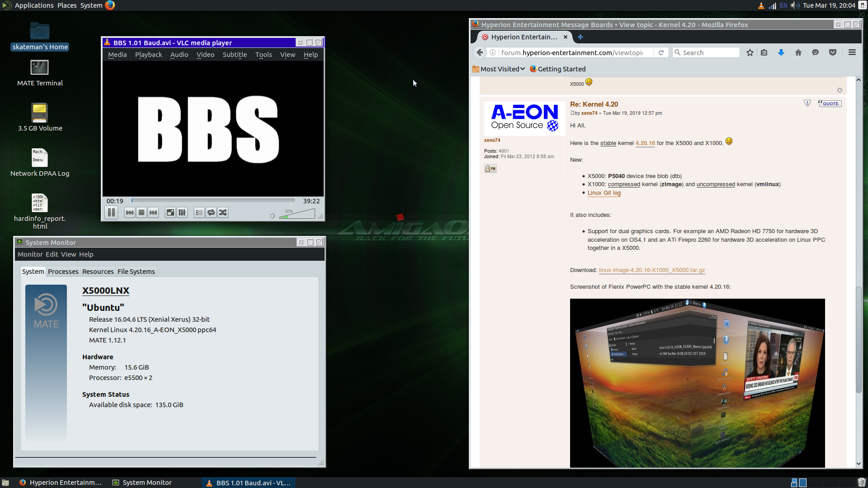The height and width of the screenshot is (488, 868).
Task: Launch Firefox from top panel icon
Action: 110,5
